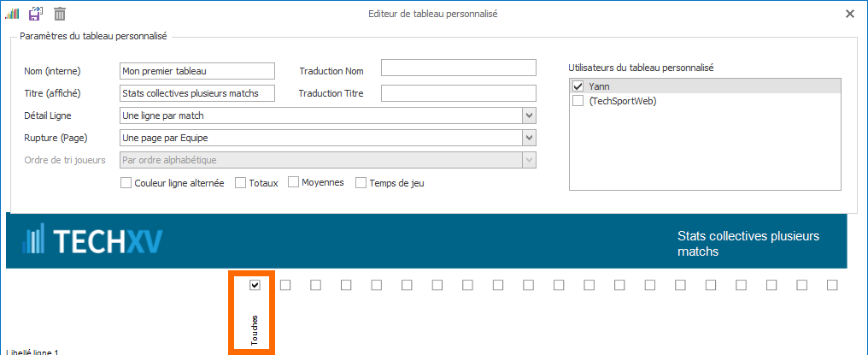Click the banner title Stats collectives plusieurs matchs

click(748, 244)
